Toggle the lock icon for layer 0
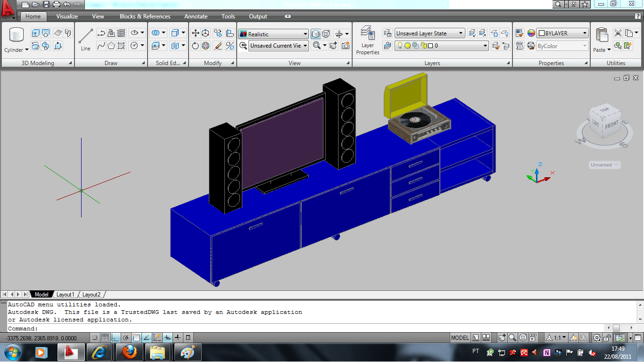Viewport: 644px width, 362px height. tap(423, 45)
